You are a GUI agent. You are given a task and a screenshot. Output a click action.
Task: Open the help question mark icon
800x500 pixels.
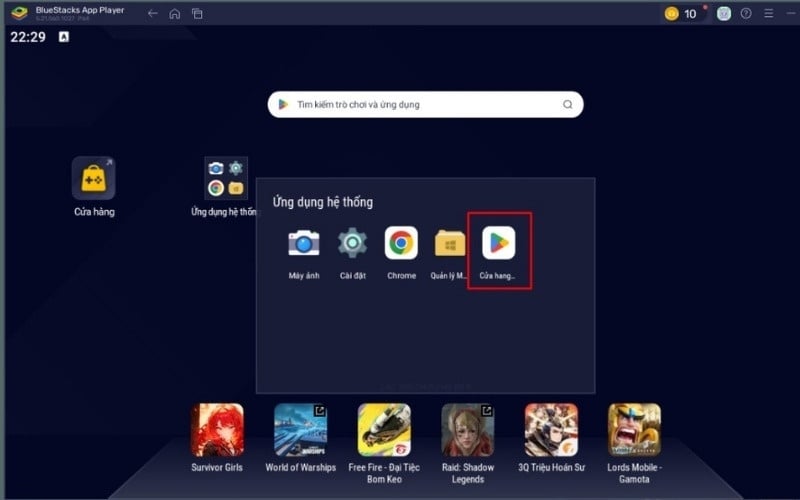[746, 14]
